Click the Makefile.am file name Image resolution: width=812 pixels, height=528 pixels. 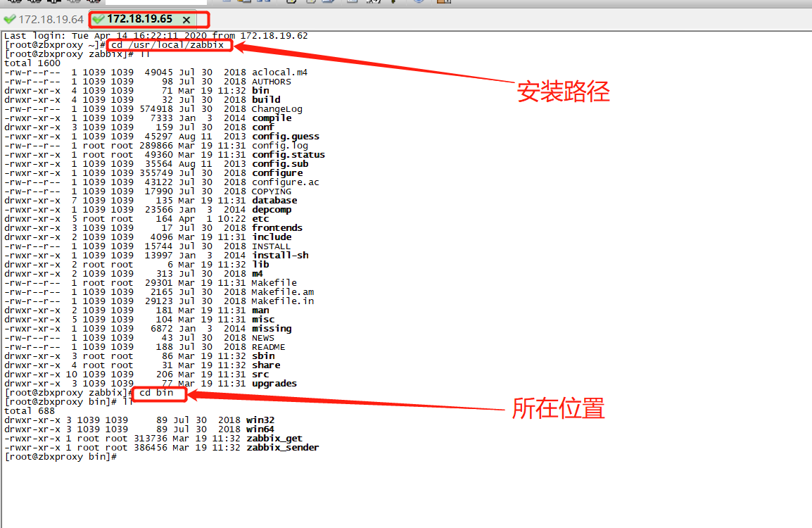pos(283,292)
